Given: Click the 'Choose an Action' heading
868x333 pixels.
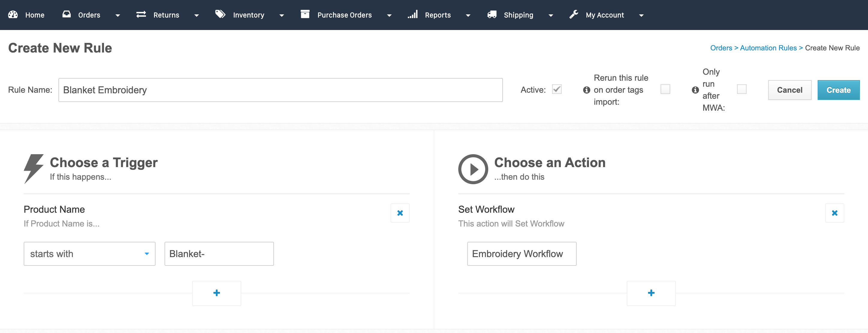Looking at the screenshot, I should click(550, 163).
